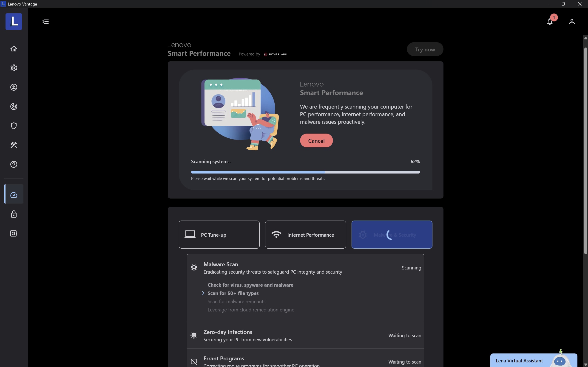Select Malware & Security tab
This screenshot has width=588, height=367.
coord(392,235)
